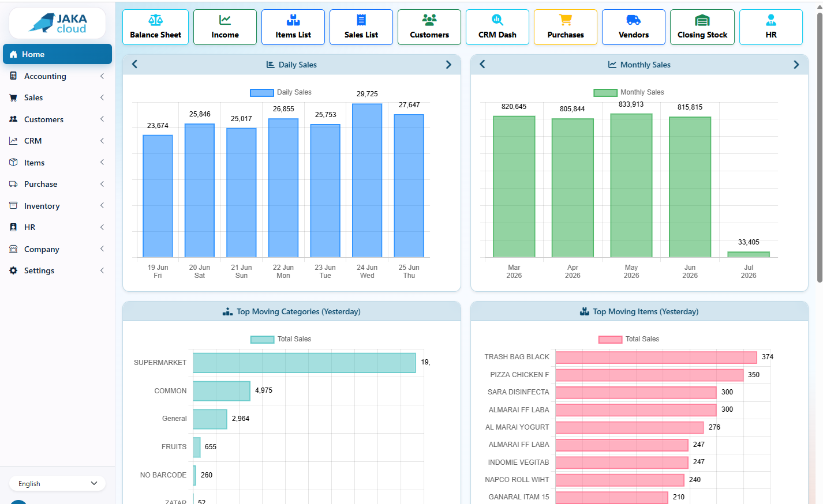This screenshot has height=504, width=823.
Task: Click the CRM Dash magnifier chart icon
Action: pos(497,20)
